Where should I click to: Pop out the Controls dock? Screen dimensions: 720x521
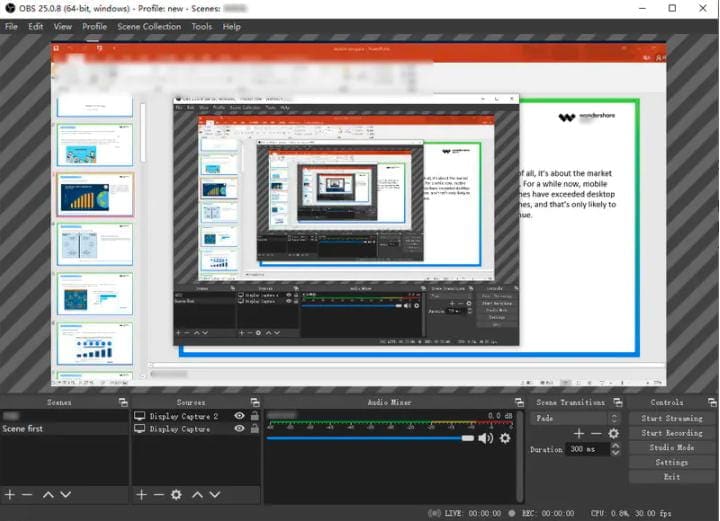[x=712, y=403]
